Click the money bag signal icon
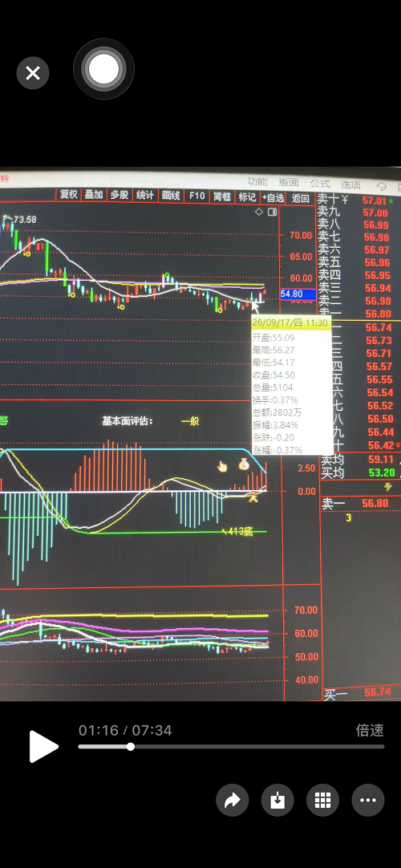 pyautogui.click(x=244, y=464)
